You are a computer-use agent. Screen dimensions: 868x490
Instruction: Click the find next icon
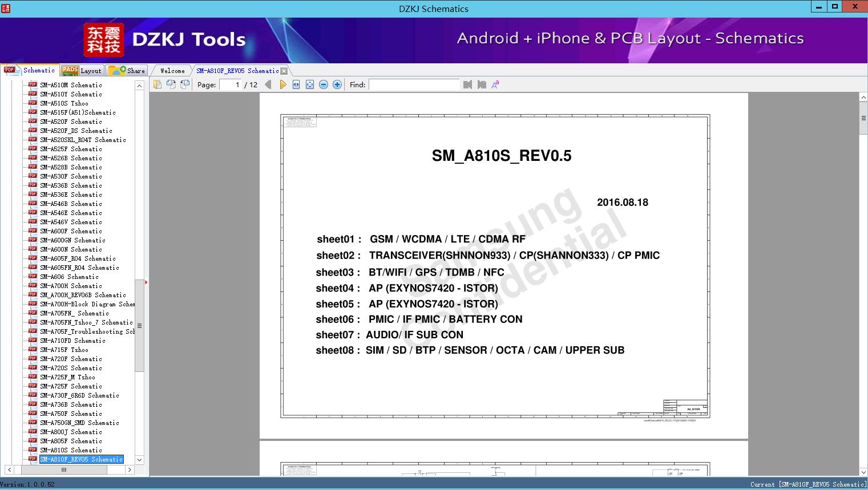click(482, 84)
